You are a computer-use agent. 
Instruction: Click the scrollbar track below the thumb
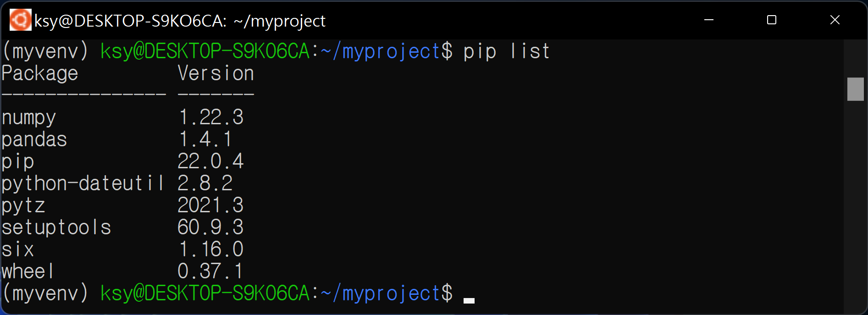(856, 206)
